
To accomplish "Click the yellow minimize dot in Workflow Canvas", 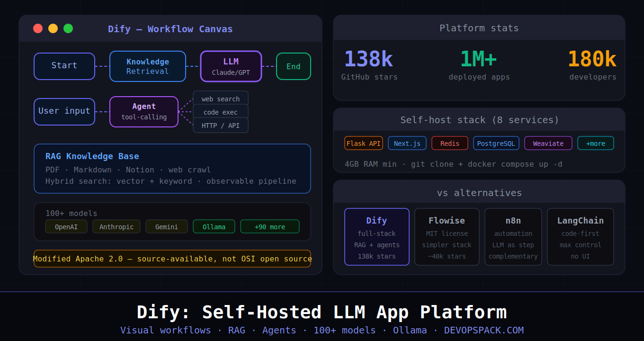I will [x=53, y=28].
